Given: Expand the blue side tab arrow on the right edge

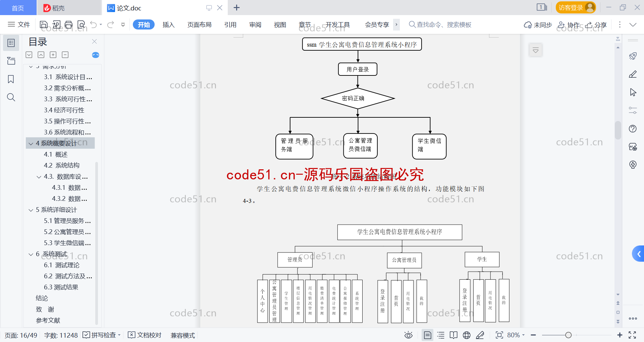Looking at the screenshot, I should tap(638, 254).
